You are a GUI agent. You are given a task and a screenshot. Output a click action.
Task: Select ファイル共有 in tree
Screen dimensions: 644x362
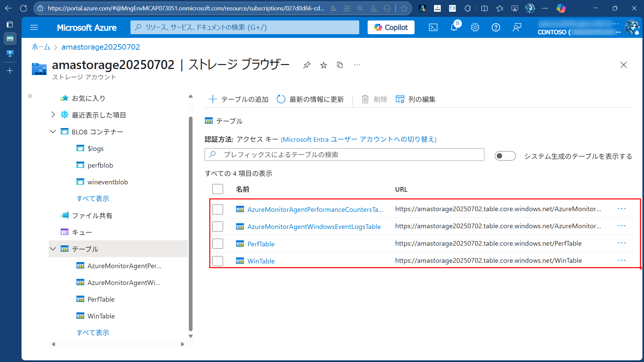tap(92, 216)
